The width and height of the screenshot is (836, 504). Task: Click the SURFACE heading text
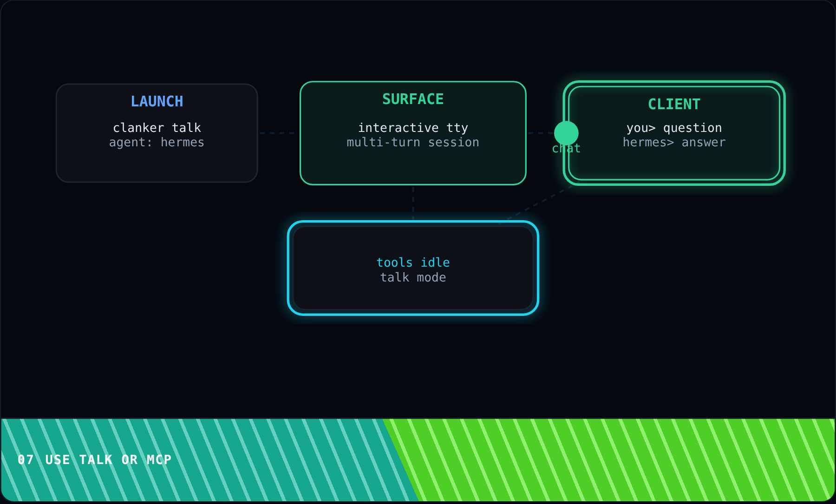click(x=413, y=99)
